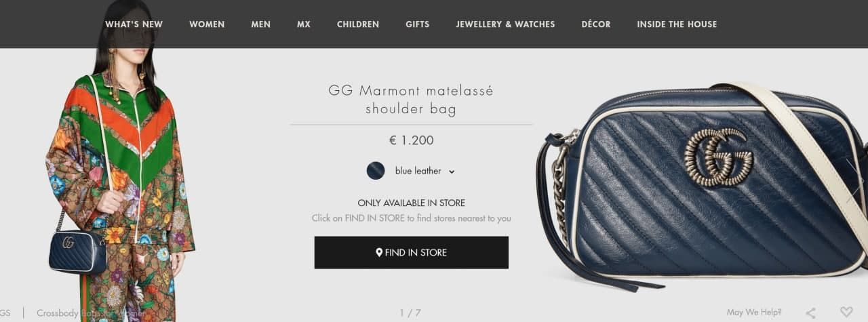The image size is (868, 322).
Task: Open the WHAT'S NEW menu
Action: click(134, 24)
